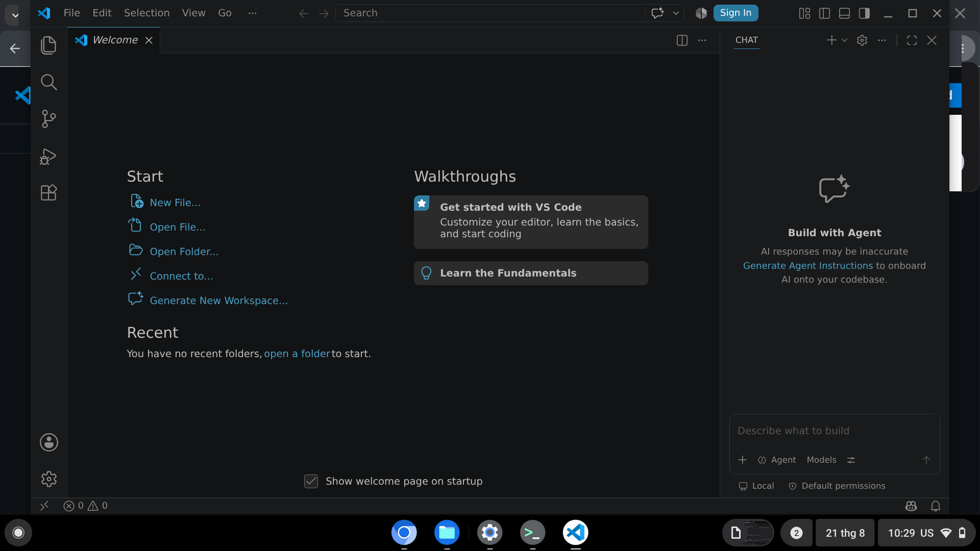The height and width of the screenshot is (551, 980).
Task: Open the Source Control view
Action: click(48, 119)
